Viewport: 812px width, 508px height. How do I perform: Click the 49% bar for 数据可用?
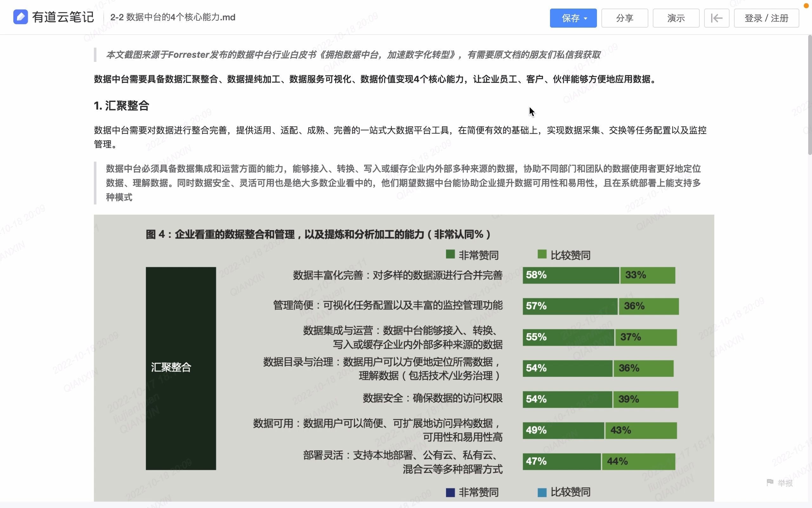(x=563, y=431)
